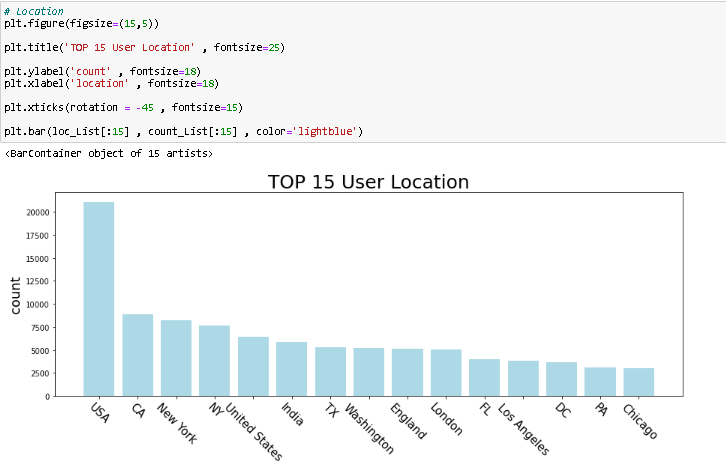This screenshot has width=726, height=465.
Task: Click the USA bar in the chart
Action: point(99,299)
